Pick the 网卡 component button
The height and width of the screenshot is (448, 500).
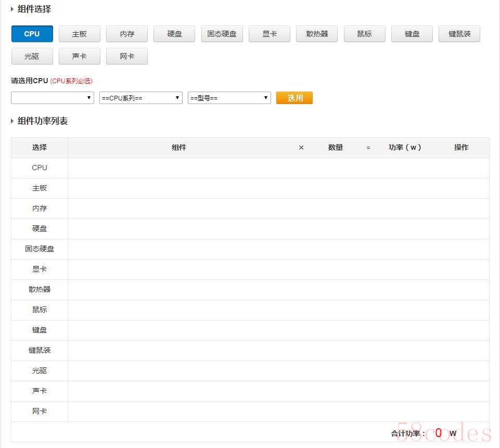pos(127,56)
